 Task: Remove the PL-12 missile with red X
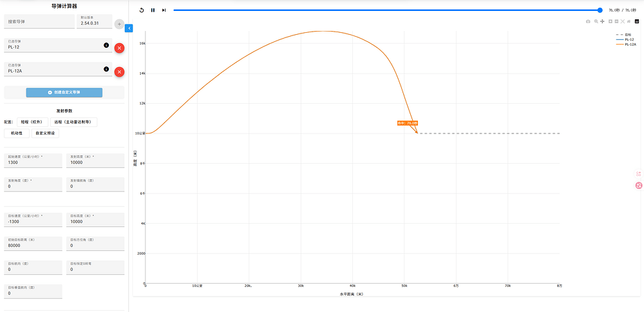click(119, 48)
